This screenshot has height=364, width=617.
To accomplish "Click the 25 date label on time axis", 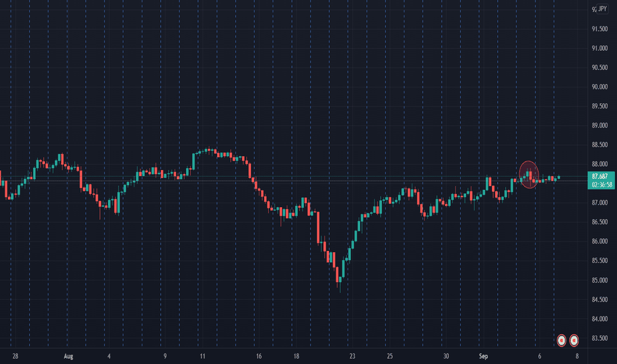I will pos(389,356).
